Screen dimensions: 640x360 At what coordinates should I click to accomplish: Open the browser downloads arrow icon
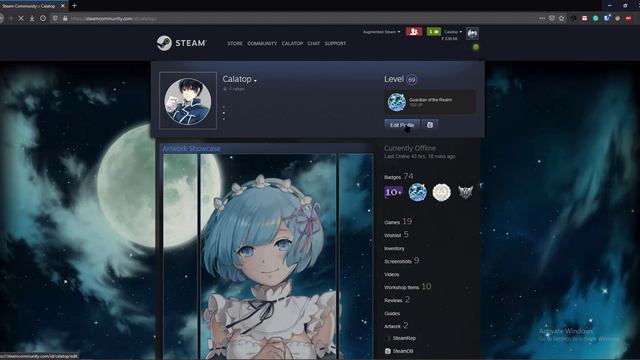click(32, 18)
